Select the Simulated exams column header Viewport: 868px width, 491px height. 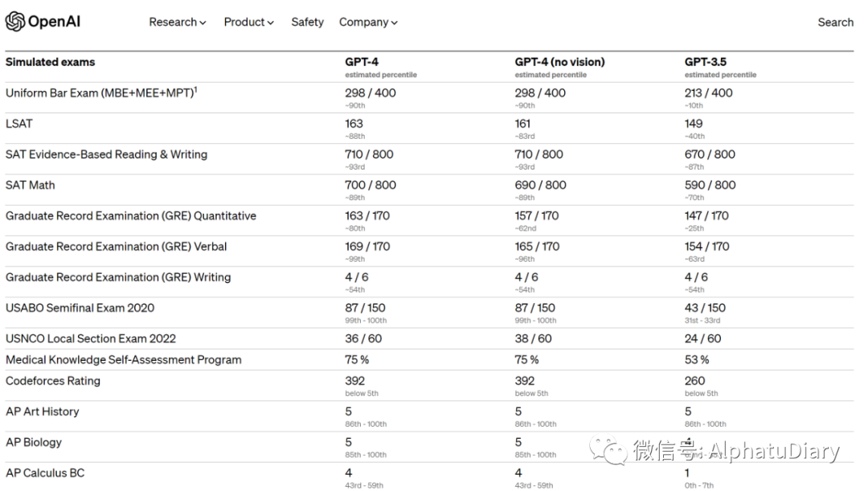pyautogui.click(x=51, y=62)
